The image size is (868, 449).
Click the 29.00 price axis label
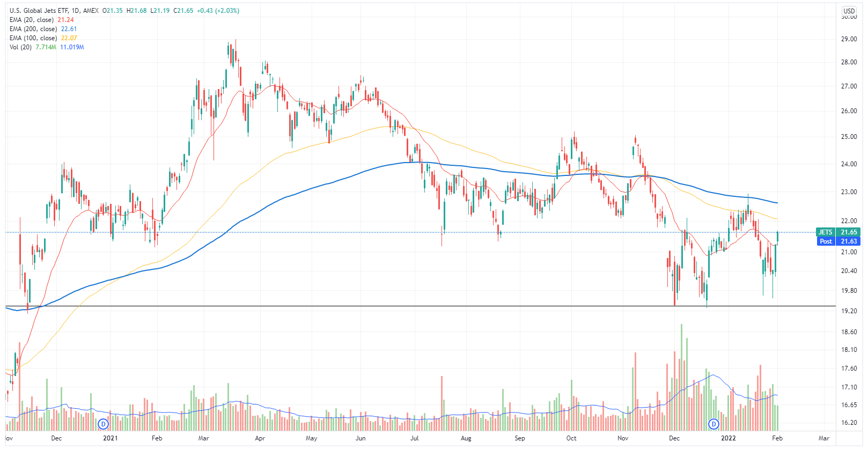849,39
